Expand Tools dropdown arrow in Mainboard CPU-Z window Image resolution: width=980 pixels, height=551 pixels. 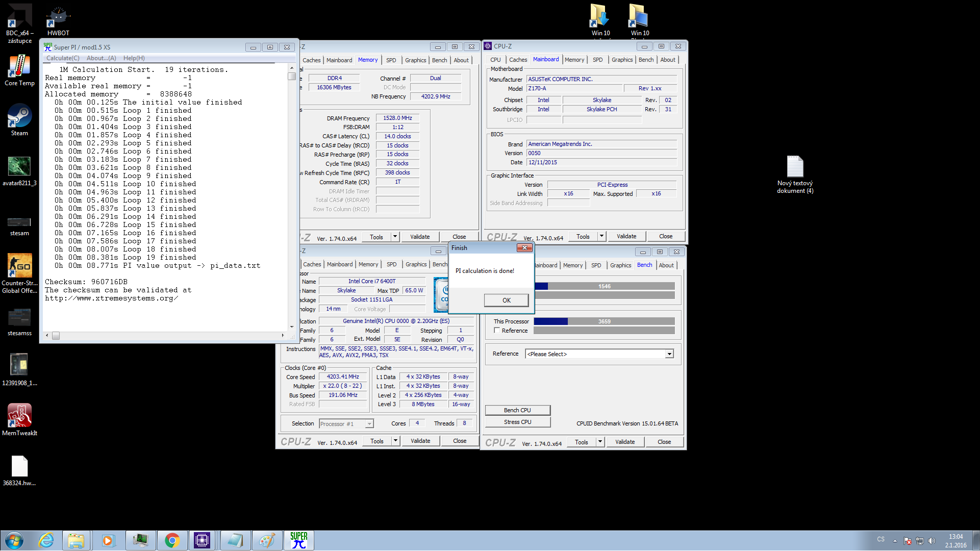(x=601, y=236)
